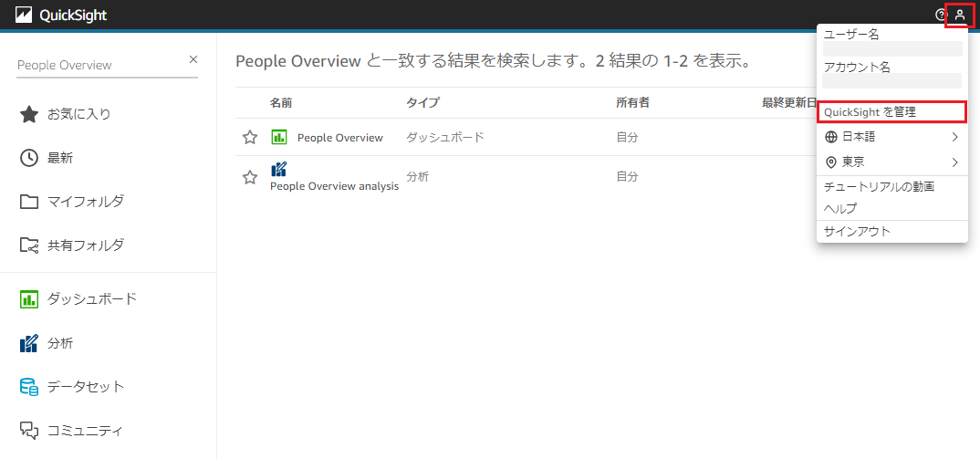
Task: Open the 日本語 language submenu
Action: [891, 136]
